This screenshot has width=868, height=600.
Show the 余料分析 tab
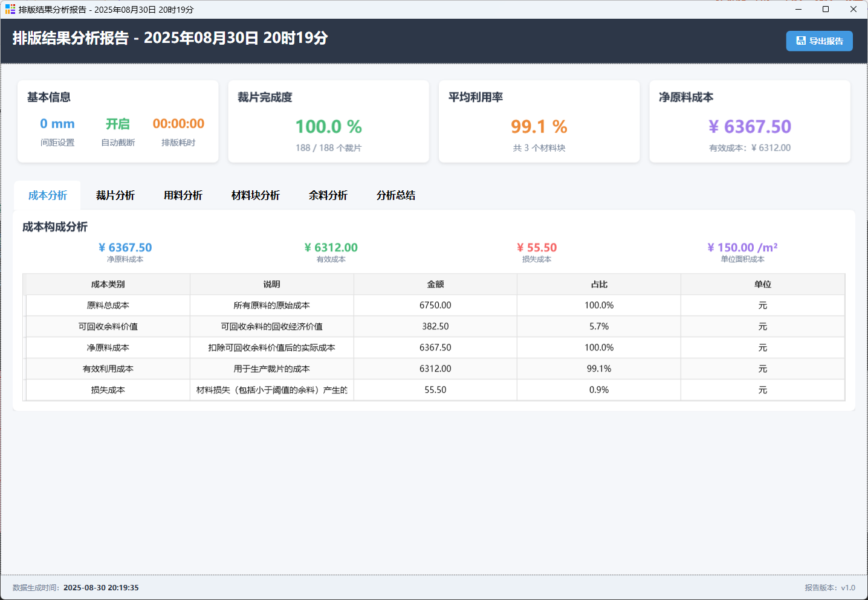(328, 195)
